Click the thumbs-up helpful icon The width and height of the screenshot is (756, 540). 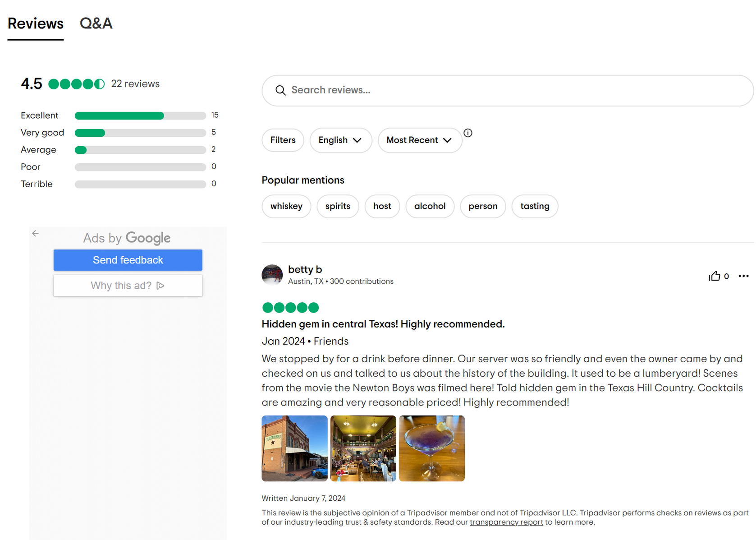tap(714, 276)
